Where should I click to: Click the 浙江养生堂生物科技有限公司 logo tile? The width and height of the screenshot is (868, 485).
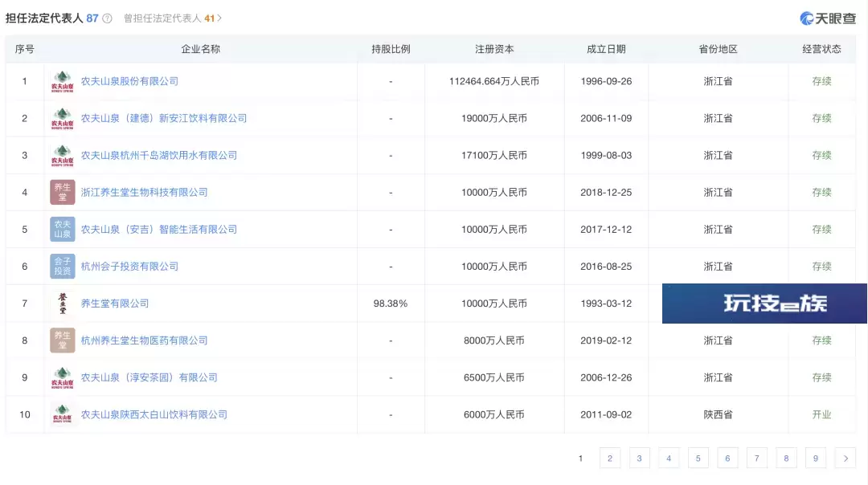[63, 193]
